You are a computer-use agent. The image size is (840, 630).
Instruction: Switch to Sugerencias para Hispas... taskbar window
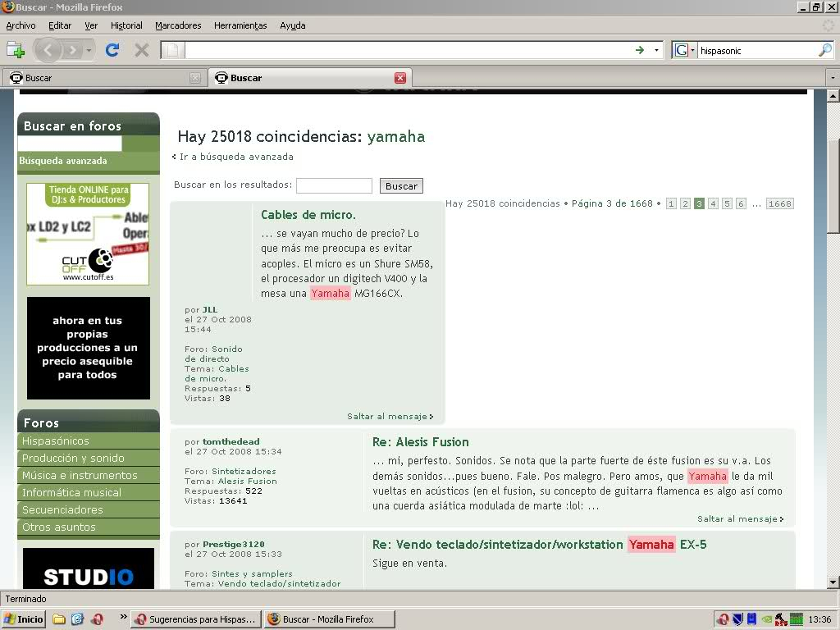[197, 619]
